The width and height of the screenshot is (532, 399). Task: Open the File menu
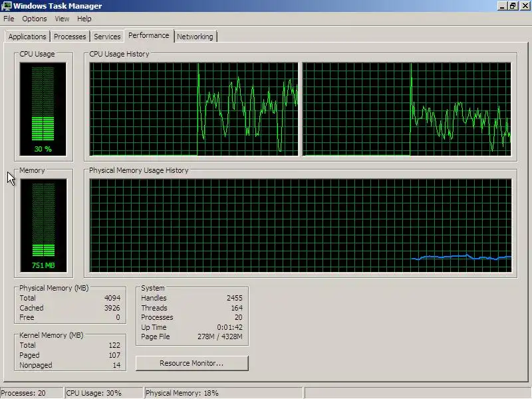9,19
